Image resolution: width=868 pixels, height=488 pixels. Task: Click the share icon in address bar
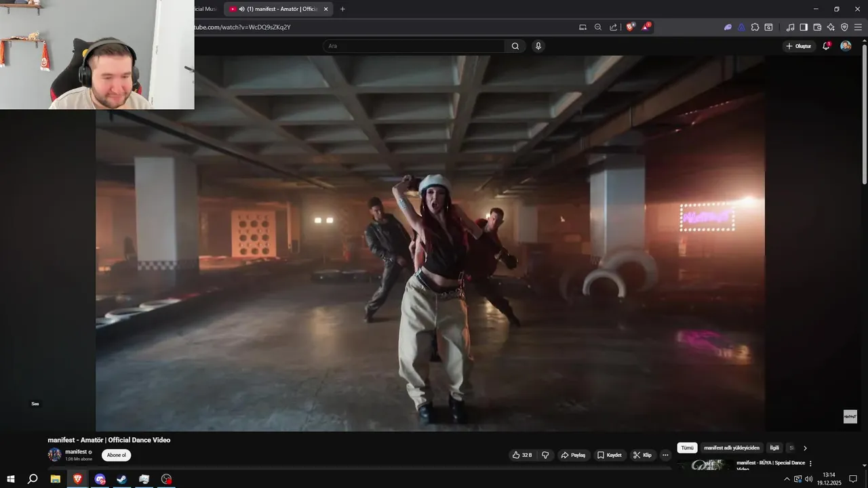pos(614,27)
